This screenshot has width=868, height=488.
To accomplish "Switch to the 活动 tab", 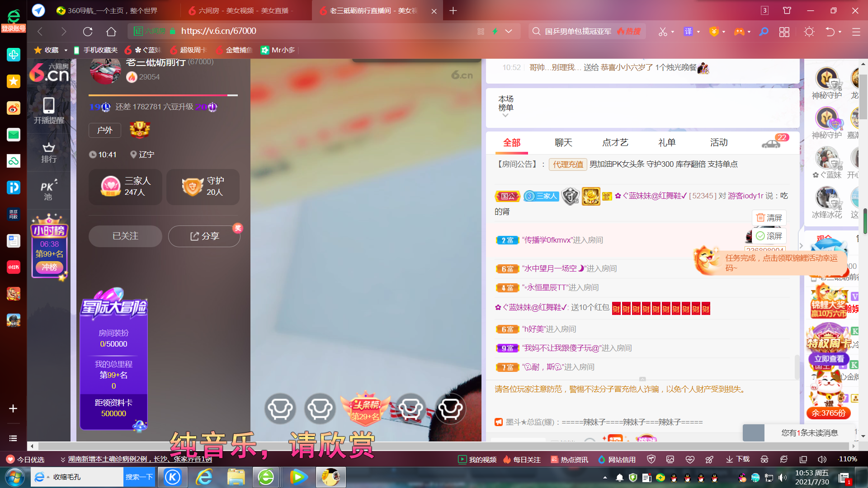I will tap(719, 143).
